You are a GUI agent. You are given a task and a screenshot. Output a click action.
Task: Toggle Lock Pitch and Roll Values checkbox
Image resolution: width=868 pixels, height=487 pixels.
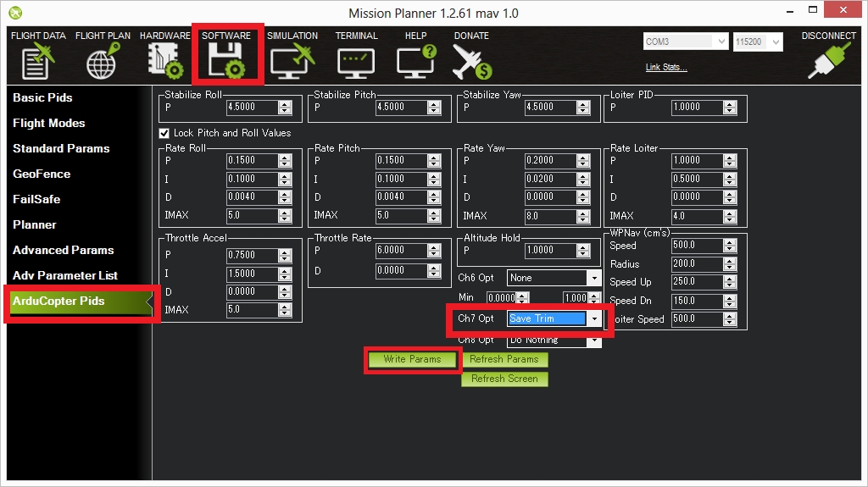coord(164,133)
